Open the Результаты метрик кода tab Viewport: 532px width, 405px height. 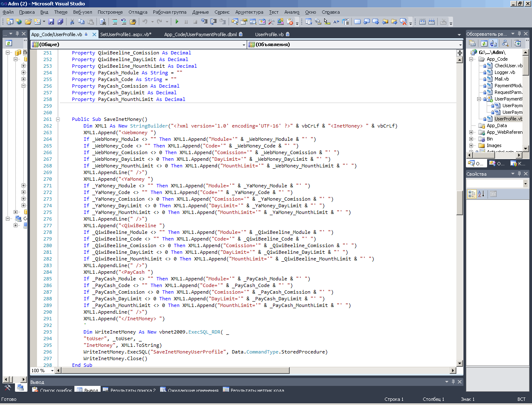[254, 390]
